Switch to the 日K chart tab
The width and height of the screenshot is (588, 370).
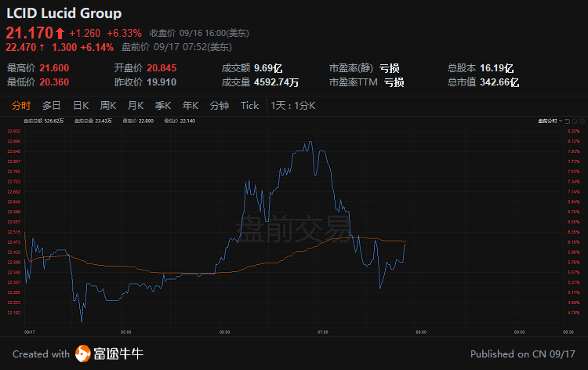point(81,106)
